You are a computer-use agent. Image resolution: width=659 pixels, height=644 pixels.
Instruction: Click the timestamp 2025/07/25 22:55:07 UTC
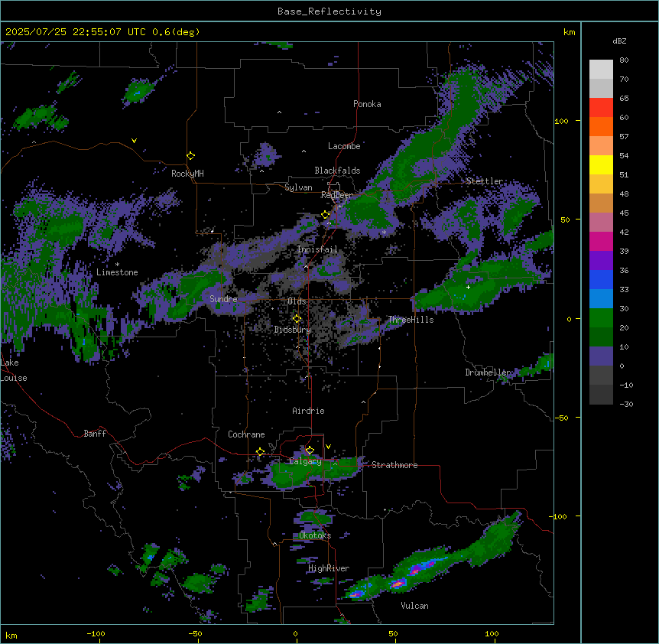click(75, 32)
